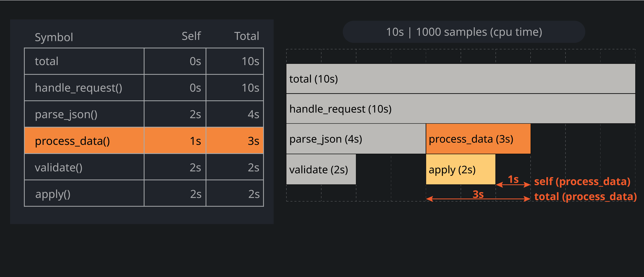Click the total (10s) flame graph bar
The width and height of the screenshot is (644, 277).
pyautogui.click(x=460, y=79)
